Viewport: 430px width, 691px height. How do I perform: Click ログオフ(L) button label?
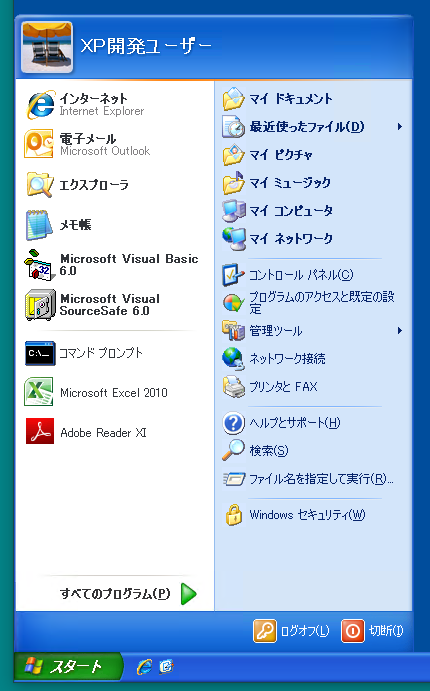coord(305,631)
